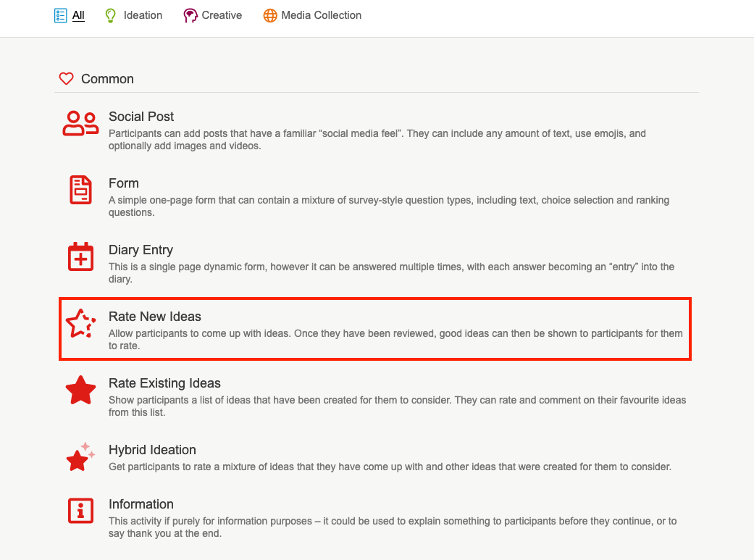The height and width of the screenshot is (560, 754).
Task: Click the Ideation lightbulb icon
Action: 111,15
